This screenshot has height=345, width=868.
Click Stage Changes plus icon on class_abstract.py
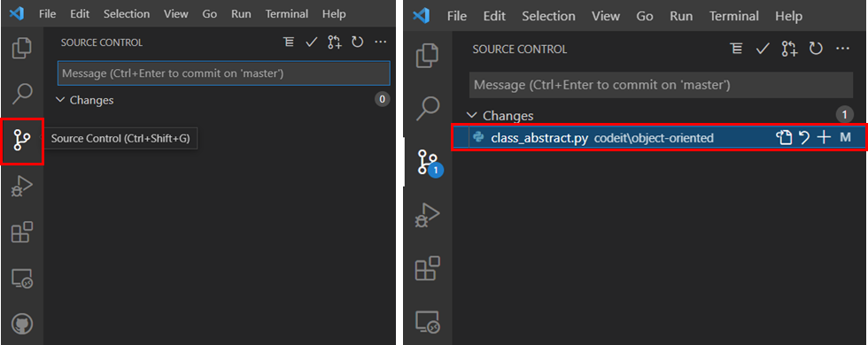825,138
